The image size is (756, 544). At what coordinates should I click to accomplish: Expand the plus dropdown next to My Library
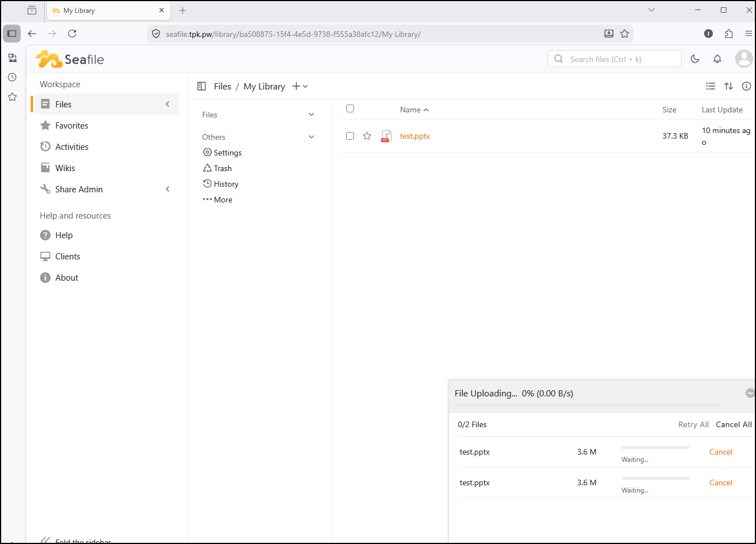tap(300, 86)
